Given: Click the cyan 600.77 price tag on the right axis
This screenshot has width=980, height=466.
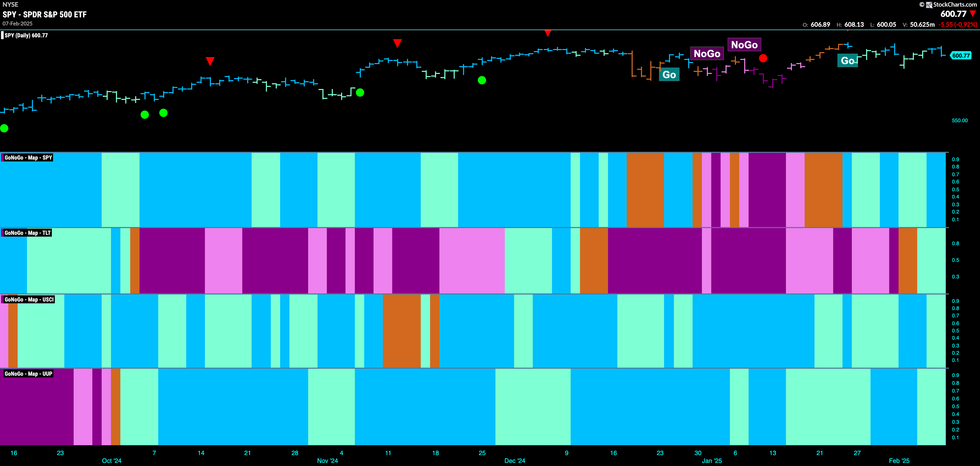Looking at the screenshot, I should (x=961, y=56).
